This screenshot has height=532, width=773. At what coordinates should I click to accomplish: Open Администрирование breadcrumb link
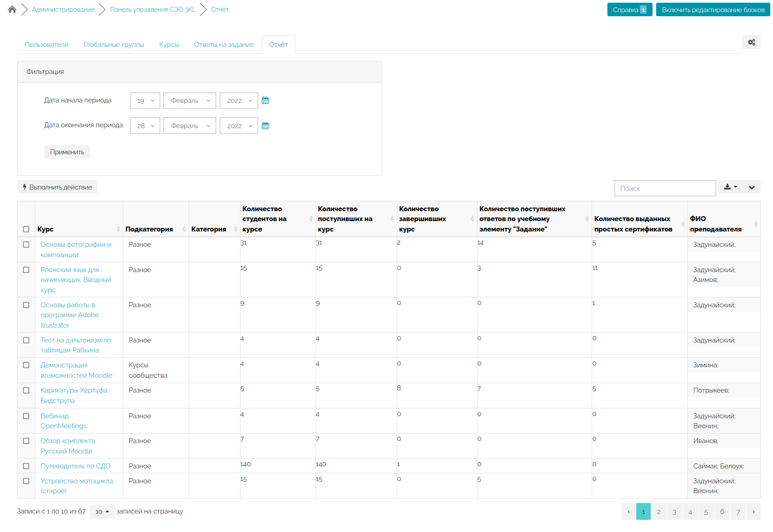pos(63,9)
